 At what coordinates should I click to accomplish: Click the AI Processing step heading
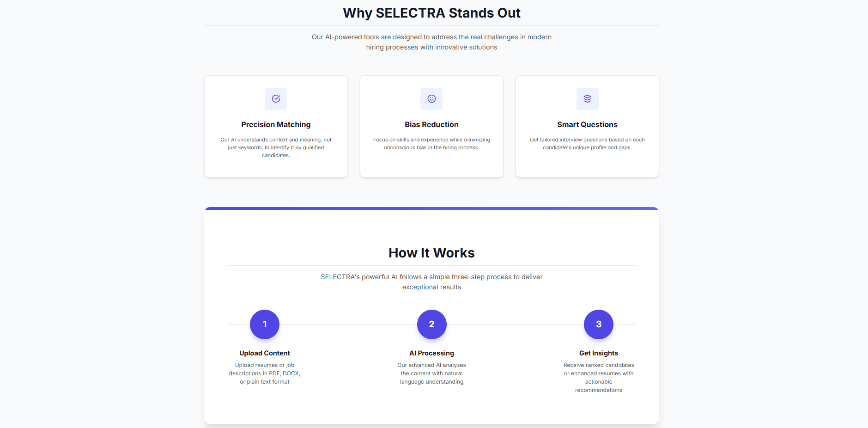pyautogui.click(x=431, y=353)
